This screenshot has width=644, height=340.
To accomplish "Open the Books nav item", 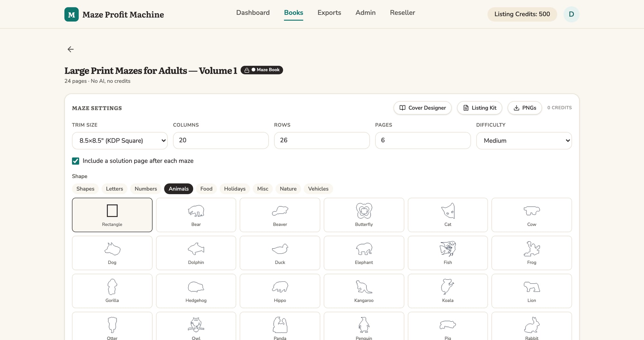I will click(293, 13).
